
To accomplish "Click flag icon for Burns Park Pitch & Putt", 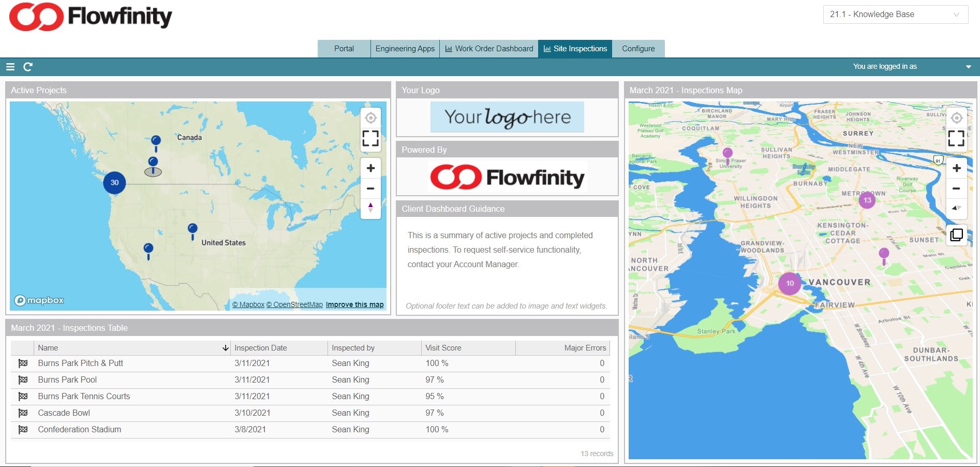I will (x=23, y=363).
